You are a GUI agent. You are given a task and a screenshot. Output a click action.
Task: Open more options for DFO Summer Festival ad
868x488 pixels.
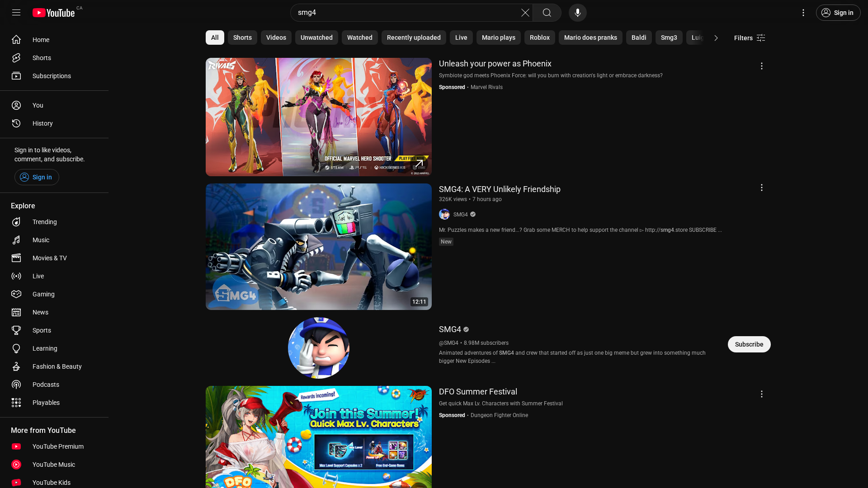click(x=761, y=394)
